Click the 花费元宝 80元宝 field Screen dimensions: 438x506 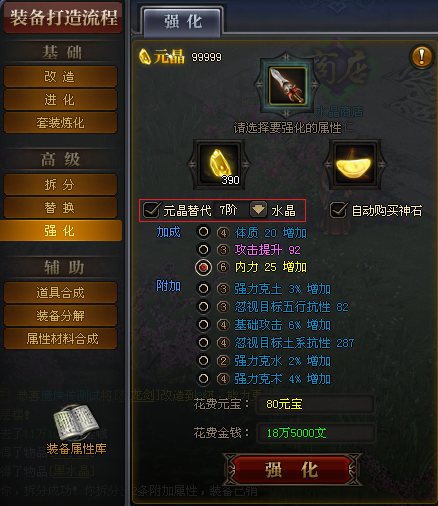pyautogui.click(x=315, y=404)
